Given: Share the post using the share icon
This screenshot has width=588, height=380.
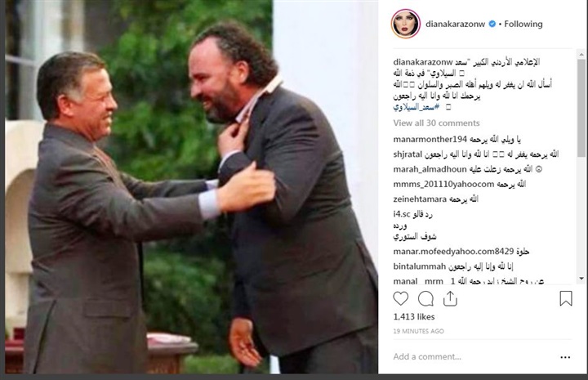Looking at the screenshot, I should (x=450, y=298).
